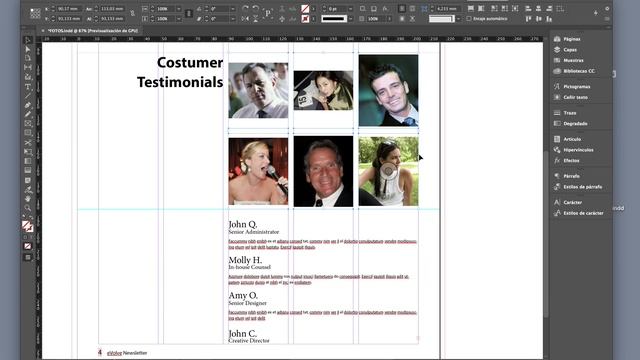This screenshot has height=360, width=640.
Task: Flip horizontal icon in control bar
Action: point(245,19)
